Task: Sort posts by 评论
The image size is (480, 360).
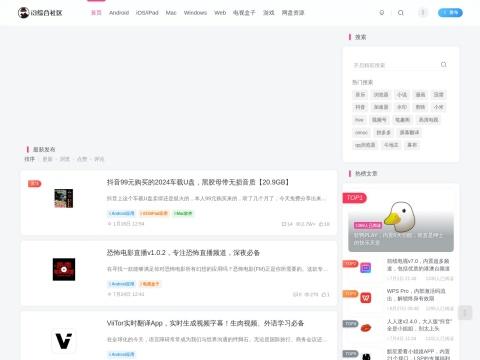Action: coord(99,159)
